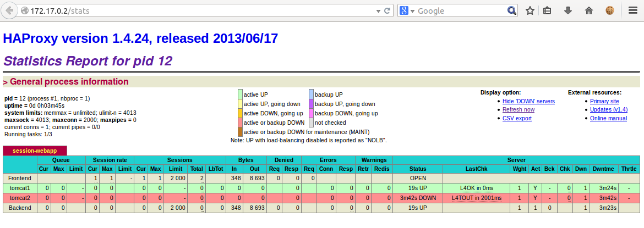Screen dimensions: 644x228
Task: Click Hide 'DOWN' servers link
Action: pos(528,101)
